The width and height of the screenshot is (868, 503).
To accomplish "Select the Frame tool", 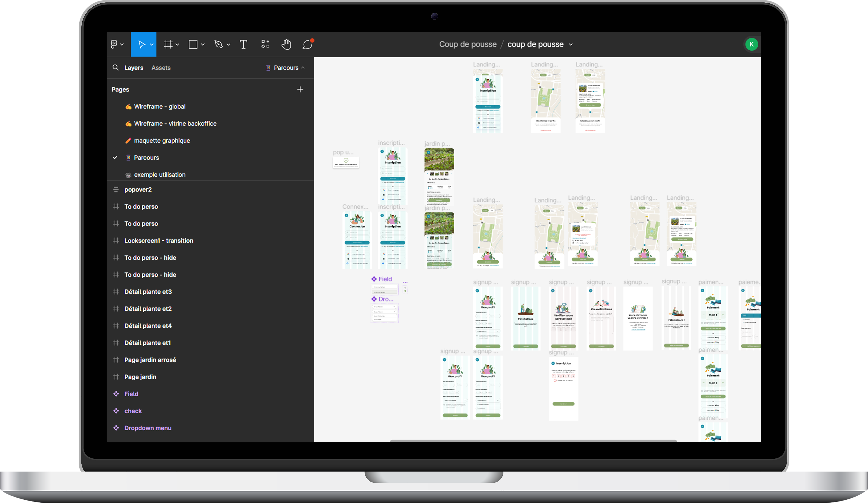I will [168, 44].
